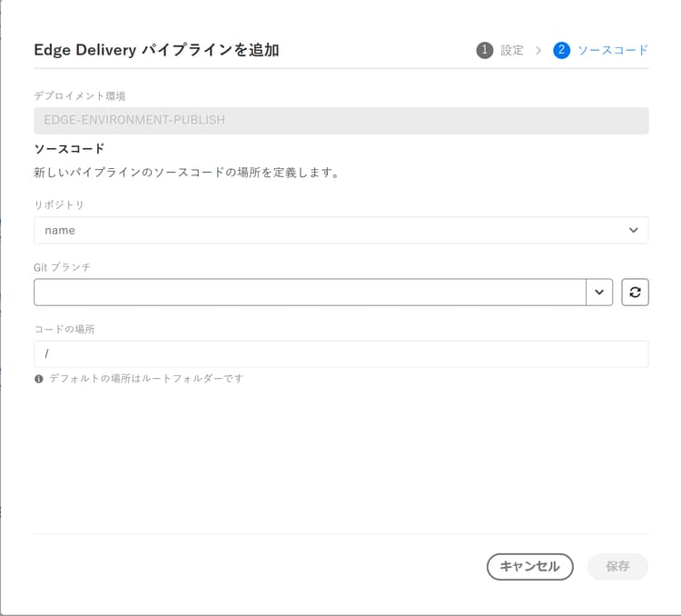Click the リポジトリ field label
The image size is (681, 616).
tap(59, 204)
